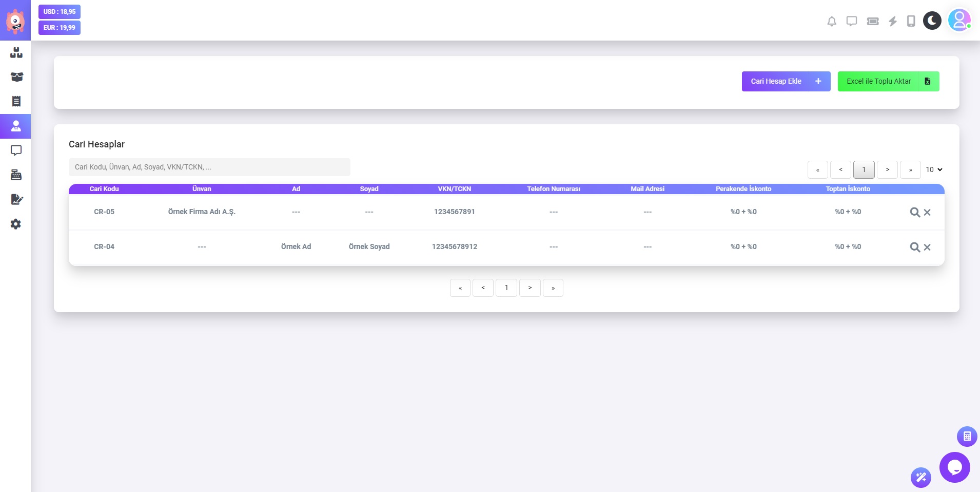Image resolution: width=980 pixels, height=492 pixels.
Task: Click Excel ile Toplu Aktar button
Action: (888, 81)
